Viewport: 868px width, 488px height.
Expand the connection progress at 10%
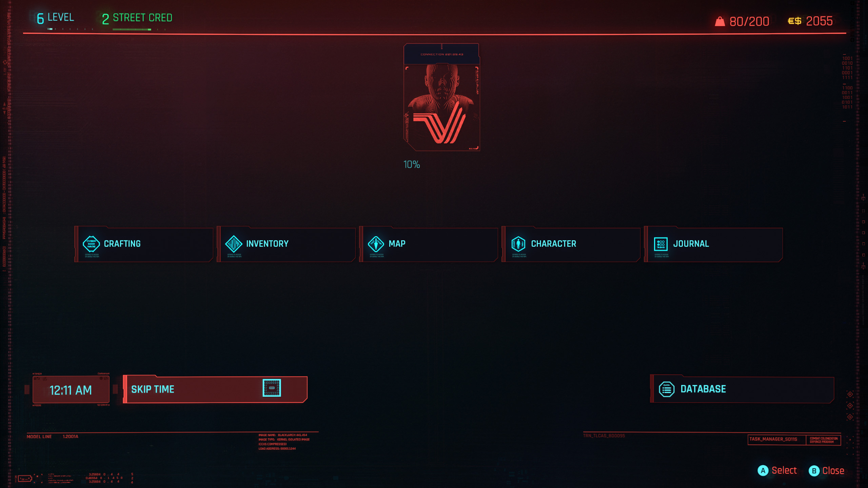pos(442,107)
